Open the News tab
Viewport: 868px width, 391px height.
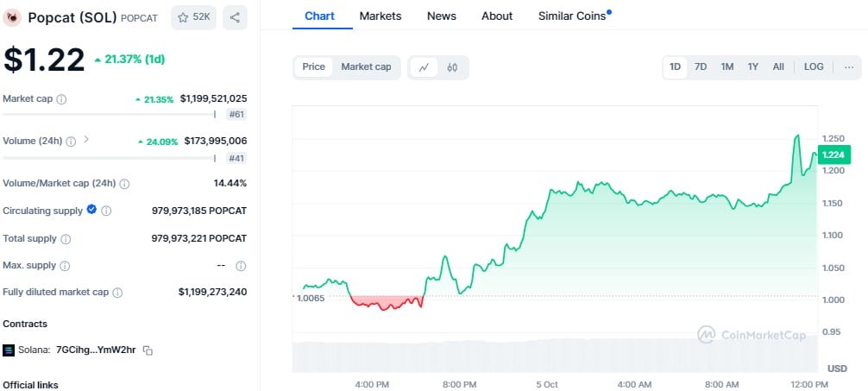click(x=441, y=16)
